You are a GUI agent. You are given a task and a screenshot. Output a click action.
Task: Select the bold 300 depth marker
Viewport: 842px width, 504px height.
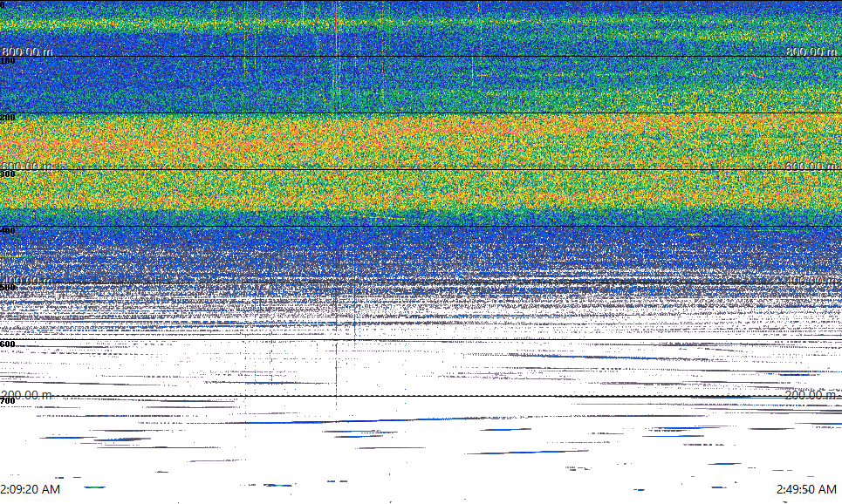[x=8, y=174]
